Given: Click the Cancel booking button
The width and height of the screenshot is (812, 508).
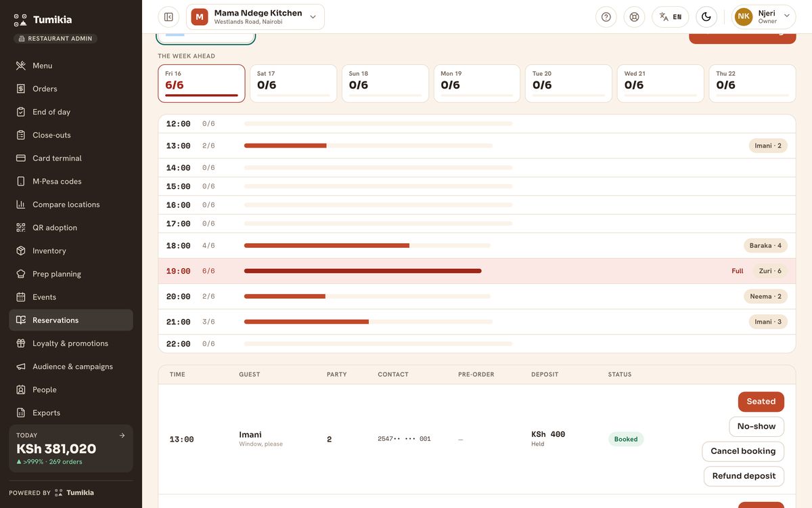Looking at the screenshot, I should coord(743,452).
